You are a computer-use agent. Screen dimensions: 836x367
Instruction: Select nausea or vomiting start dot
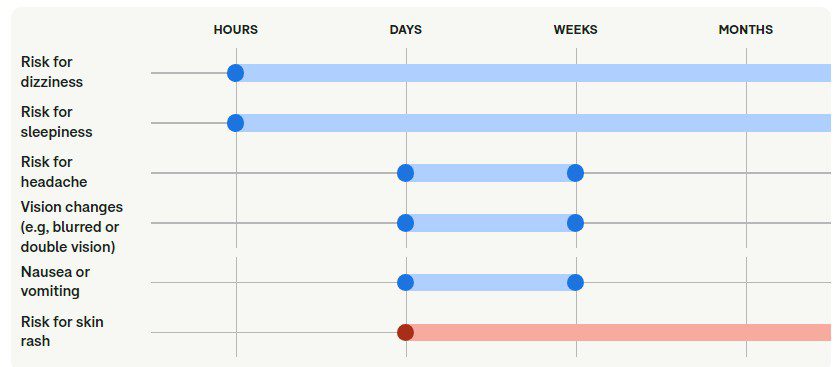pyautogui.click(x=406, y=282)
